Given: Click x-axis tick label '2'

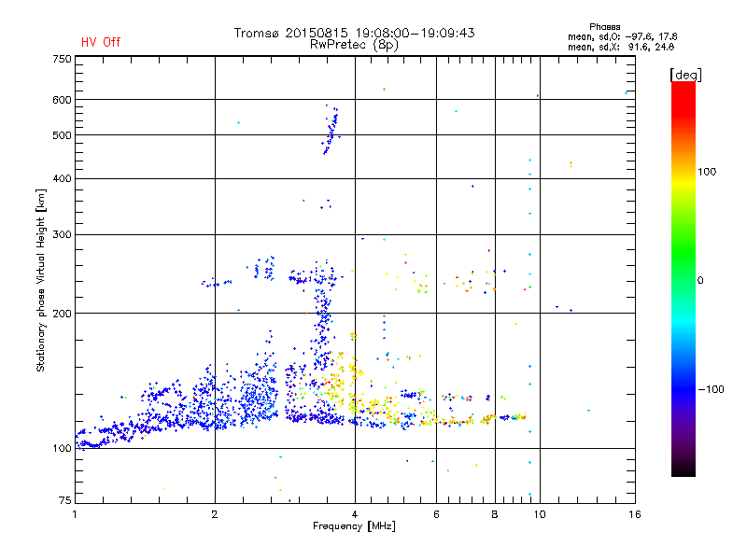Looking at the screenshot, I should [215, 514].
